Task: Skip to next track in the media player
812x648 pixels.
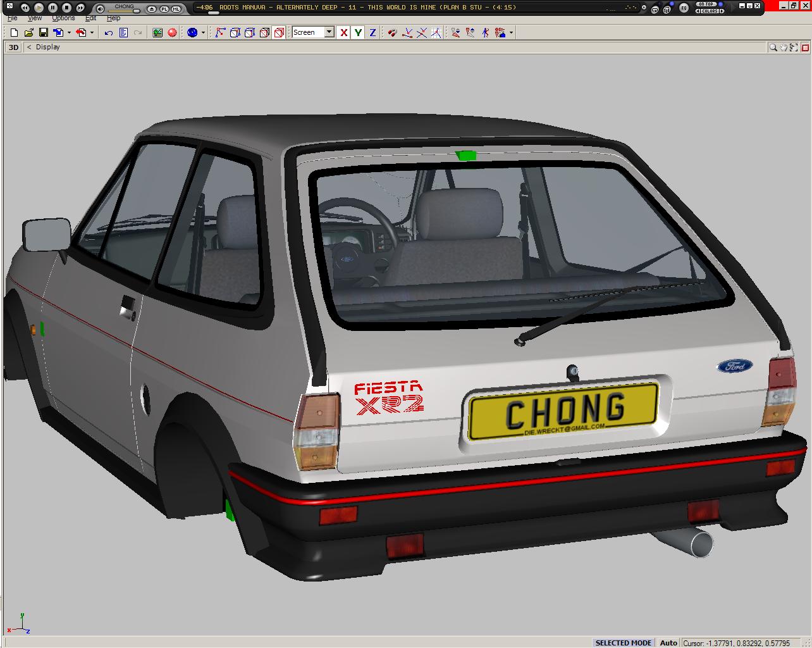Action: point(80,8)
